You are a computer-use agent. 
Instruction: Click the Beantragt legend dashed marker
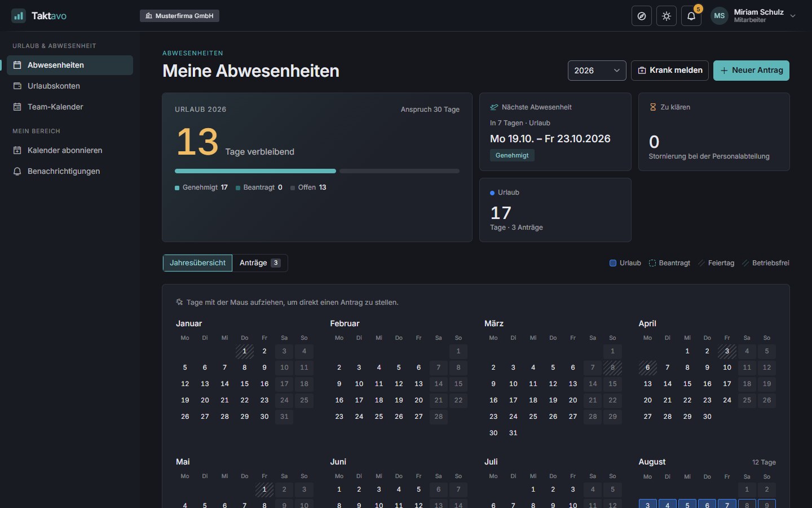[x=652, y=263]
